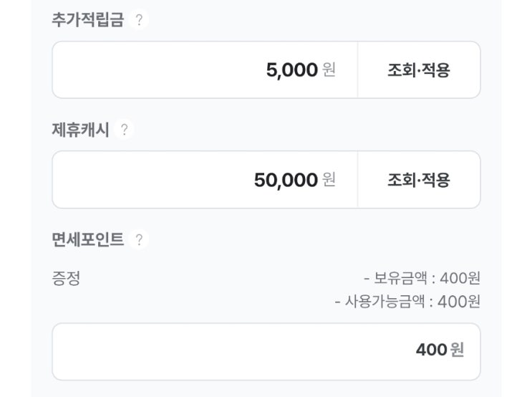Click the 5,000 amount in 추가적립금 field
This screenshot has width=532, height=397.
[x=291, y=70]
